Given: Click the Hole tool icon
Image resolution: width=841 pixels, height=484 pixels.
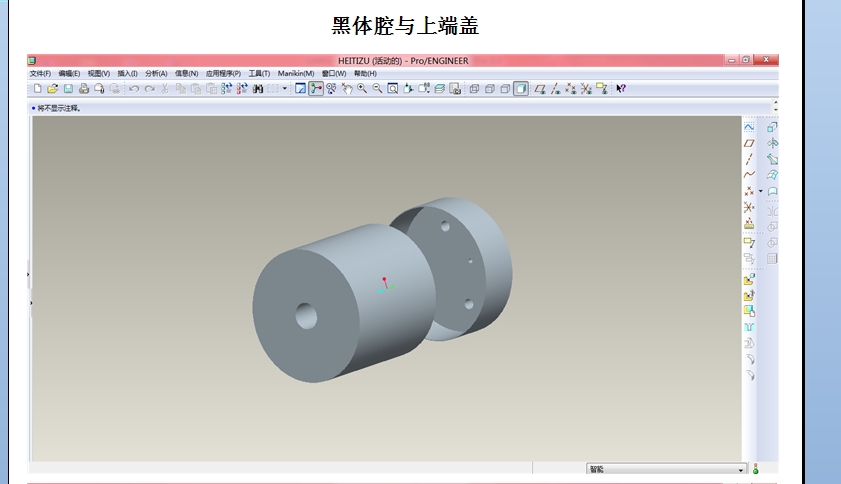Looking at the screenshot, I should (749, 327).
